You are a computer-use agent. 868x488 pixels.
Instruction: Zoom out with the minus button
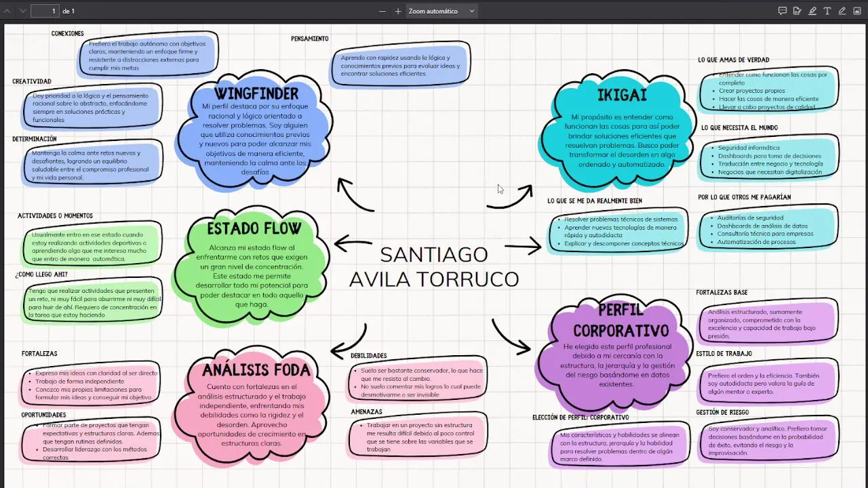click(x=382, y=11)
